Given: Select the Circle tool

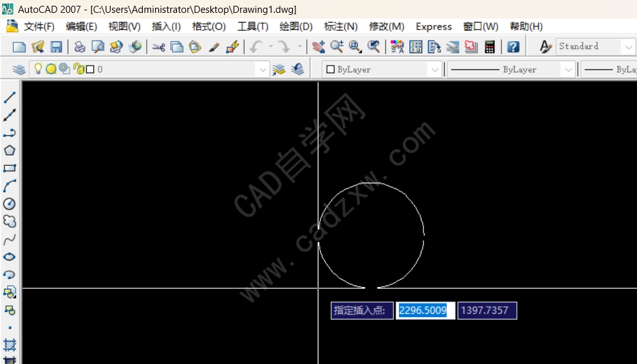Looking at the screenshot, I should coord(10,203).
